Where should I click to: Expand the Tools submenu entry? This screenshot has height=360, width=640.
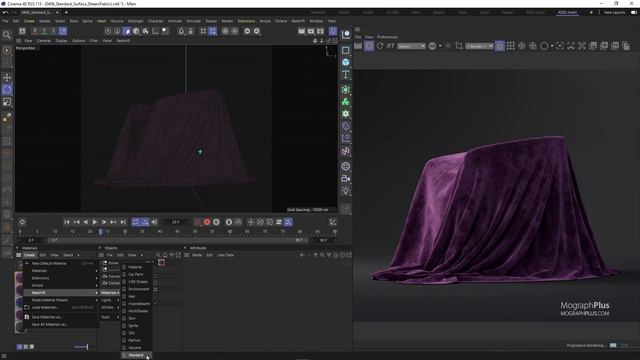[x=109, y=317]
